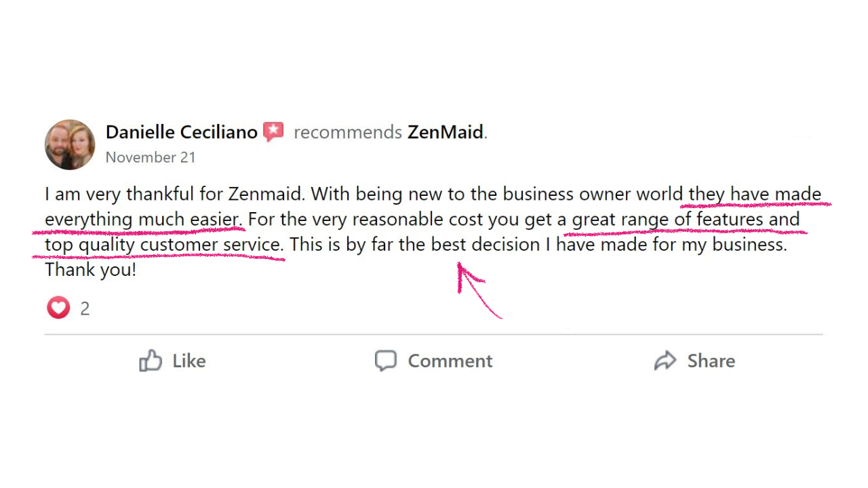This screenshot has height=488, width=868.
Task: Click the thumbs-up Like icon
Action: click(151, 361)
